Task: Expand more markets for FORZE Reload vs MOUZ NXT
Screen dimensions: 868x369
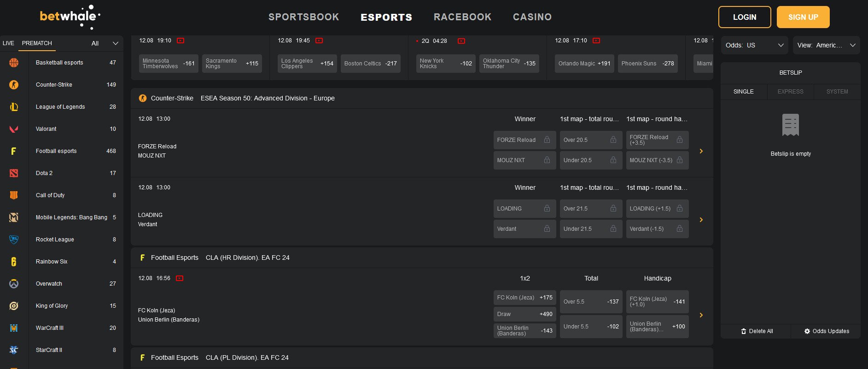Action: pos(701,151)
